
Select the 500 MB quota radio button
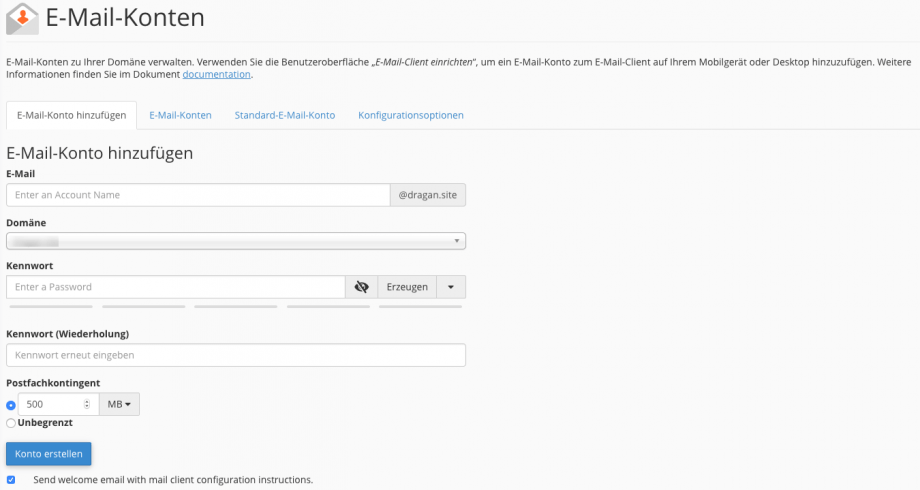(11, 405)
